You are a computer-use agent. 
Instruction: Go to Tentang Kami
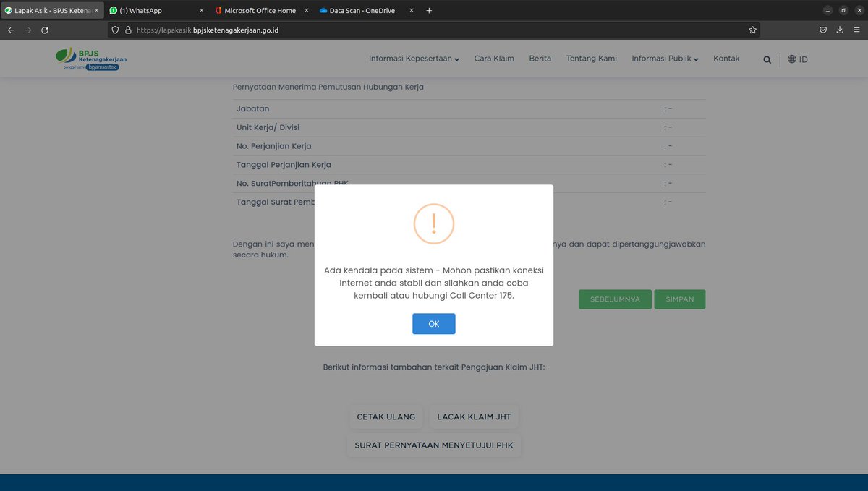pyautogui.click(x=591, y=59)
